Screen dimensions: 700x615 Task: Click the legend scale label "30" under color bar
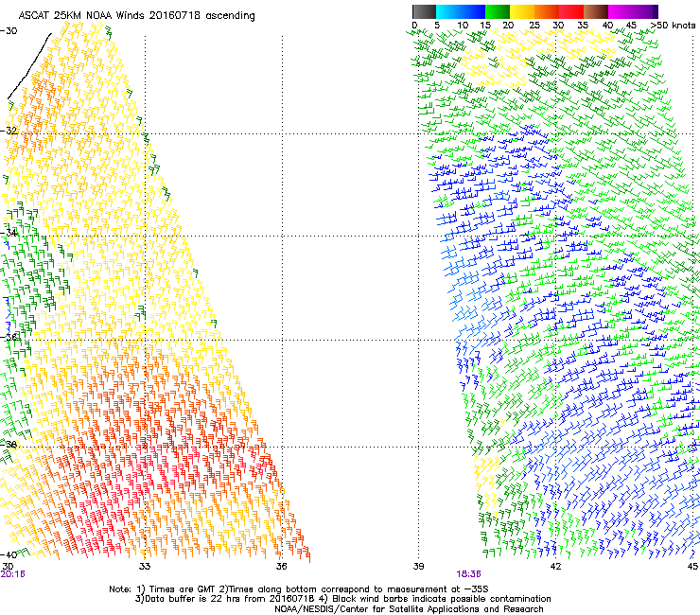tap(558, 26)
